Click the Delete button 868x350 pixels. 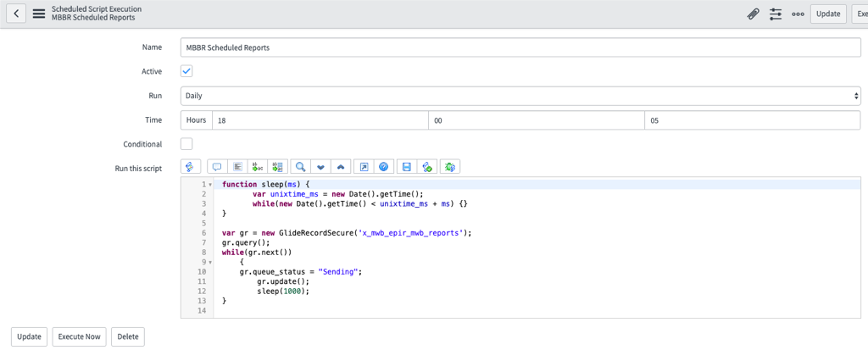128,336
